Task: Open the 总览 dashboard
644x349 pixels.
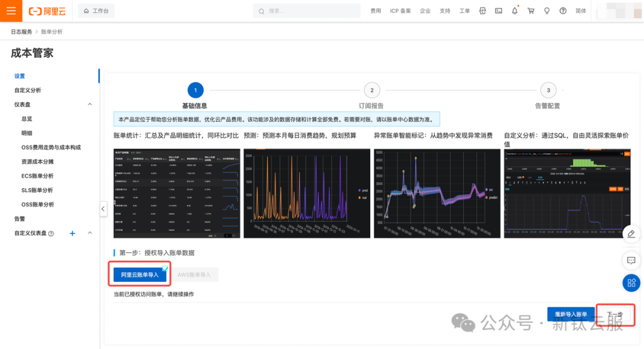Action: click(27, 119)
